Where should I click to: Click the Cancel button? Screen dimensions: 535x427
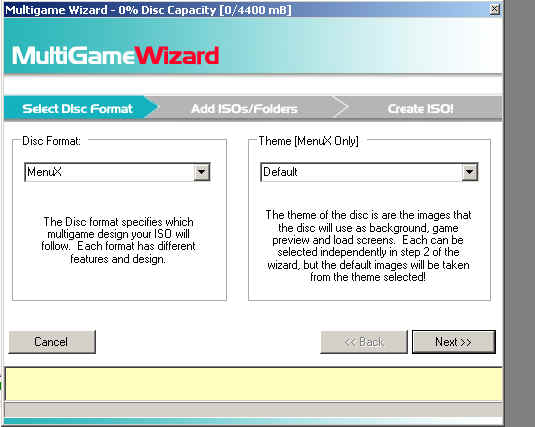(x=52, y=342)
